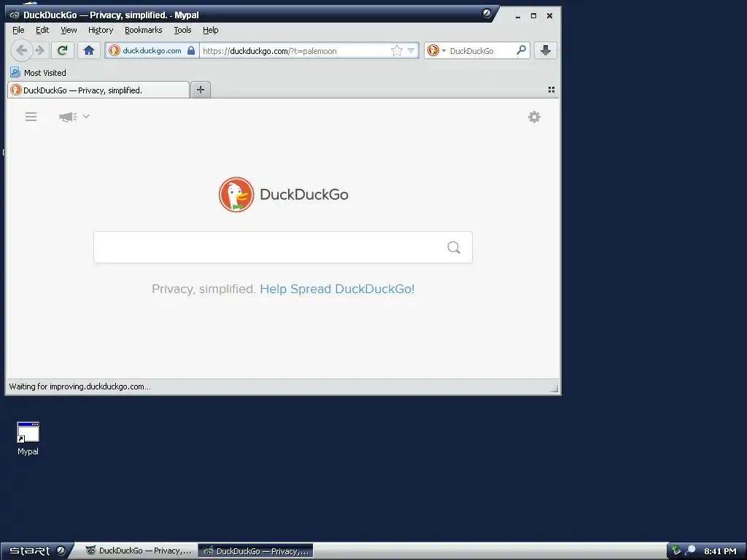Click the page search magnifier button

coord(454,247)
